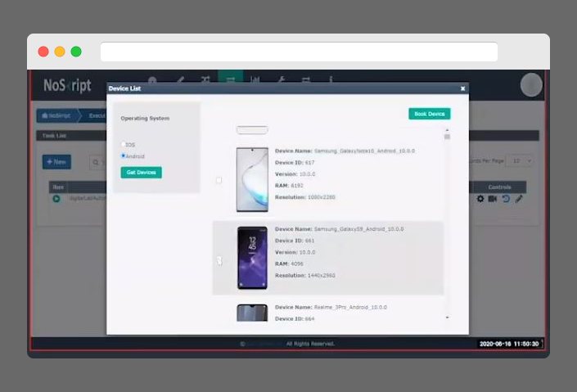Click the device list scroll down arrow
The height and width of the screenshot is (392, 577).
[x=447, y=317]
